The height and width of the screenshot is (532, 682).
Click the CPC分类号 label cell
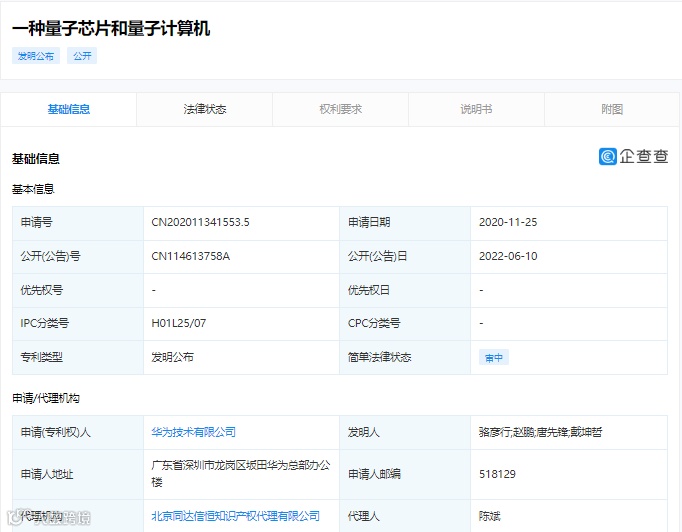[x=405, y=324]
